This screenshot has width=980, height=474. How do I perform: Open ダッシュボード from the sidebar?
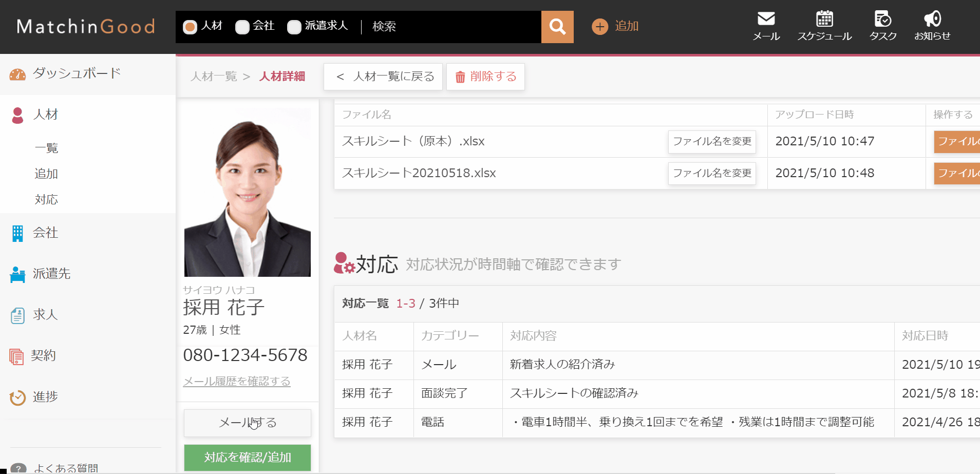tap(77, 73)
